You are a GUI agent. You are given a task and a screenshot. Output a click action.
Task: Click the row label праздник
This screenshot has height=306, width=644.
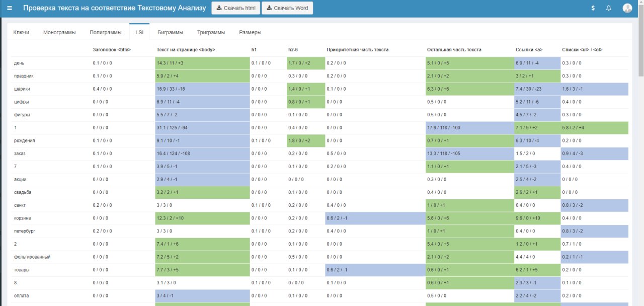[24, 76]
